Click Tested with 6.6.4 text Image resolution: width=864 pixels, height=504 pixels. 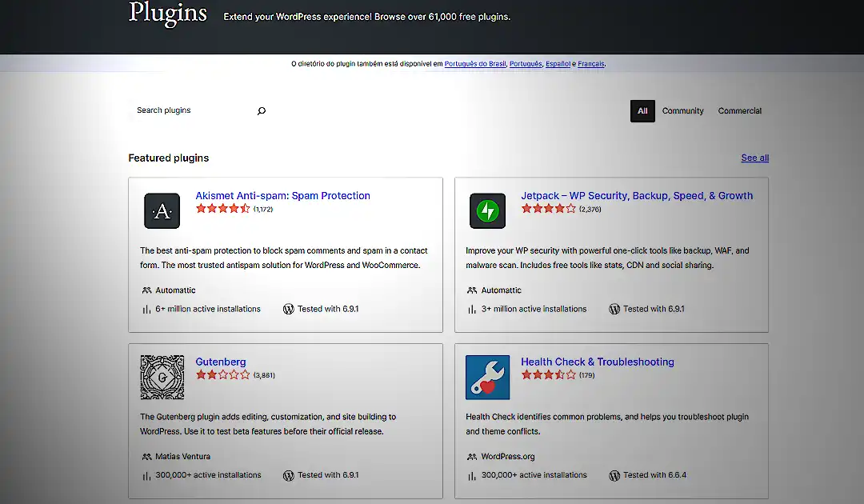click(654, 475)
